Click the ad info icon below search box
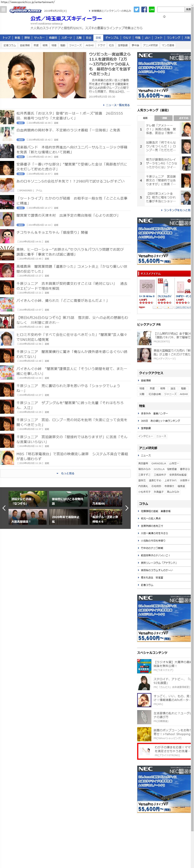194x868 pixels. click(164, 16)
